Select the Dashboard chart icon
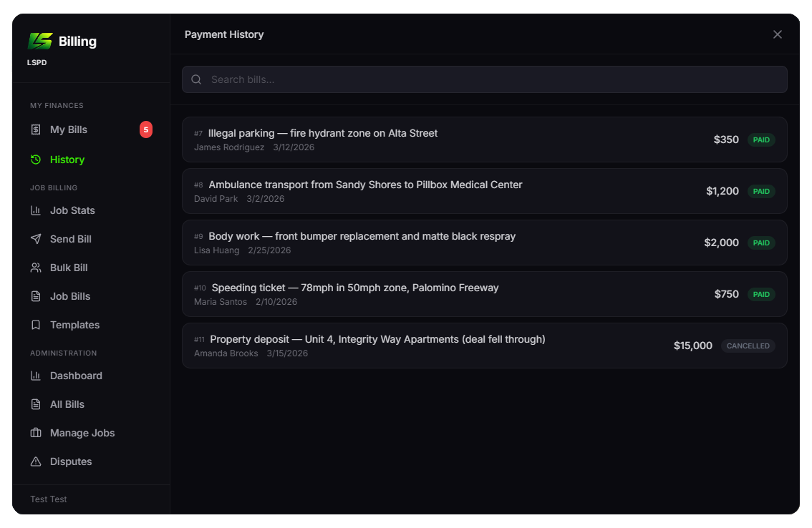 click(x=35, y=375)
